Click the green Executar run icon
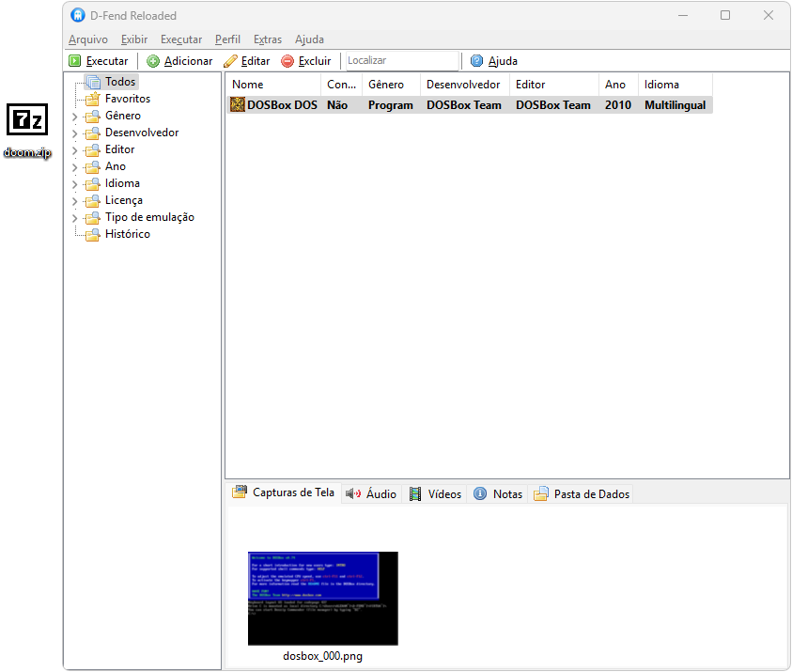The image size is (792, 672). click(75, 61)
